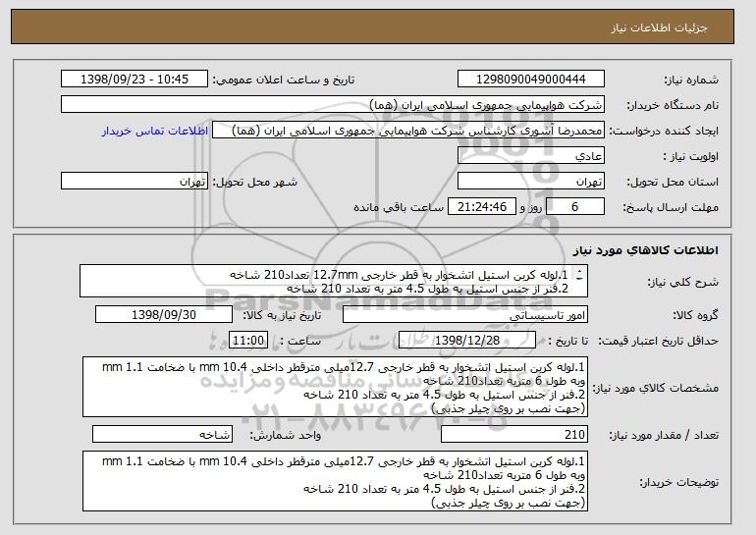The height and width of the screenshot is (535, 756).
Task: Click the تا تاریخ field 1398/12/28
Action: 467,341
